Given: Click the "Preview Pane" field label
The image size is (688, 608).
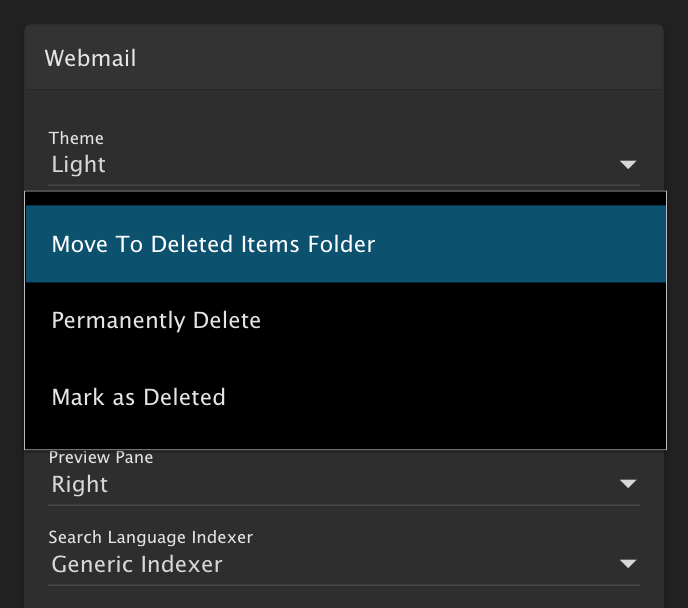Looking at the screenshot, I should coord(101,458).
